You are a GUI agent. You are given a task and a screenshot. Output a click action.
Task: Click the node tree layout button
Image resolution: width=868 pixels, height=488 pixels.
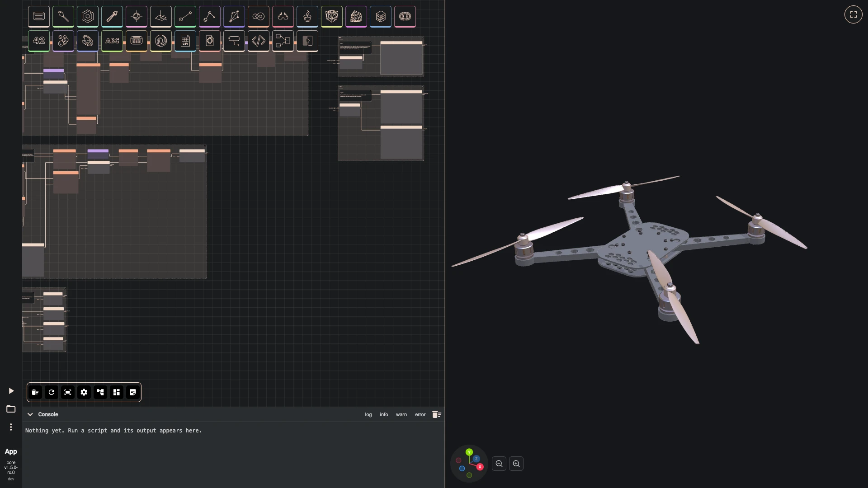(100, 392)
